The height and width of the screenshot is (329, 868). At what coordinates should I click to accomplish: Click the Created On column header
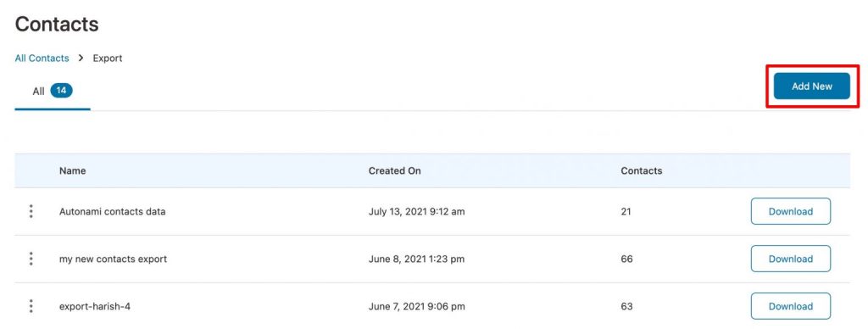tap(395, 170)
